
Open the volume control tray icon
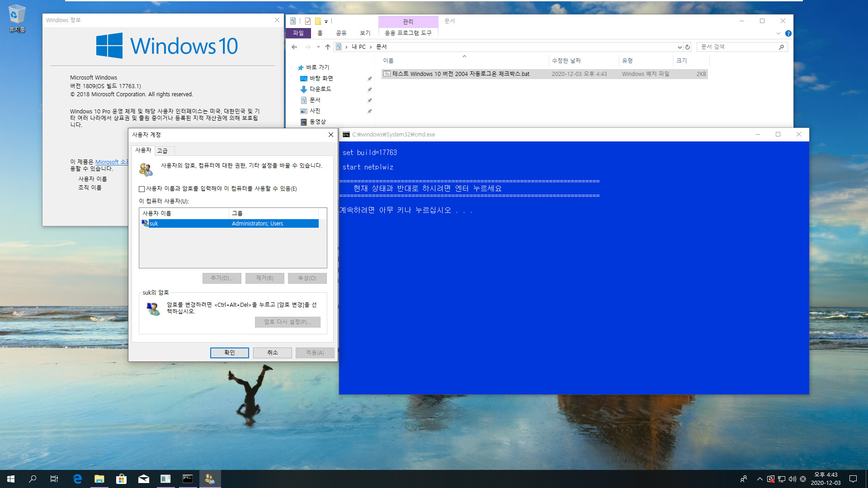tap(793, 479)
